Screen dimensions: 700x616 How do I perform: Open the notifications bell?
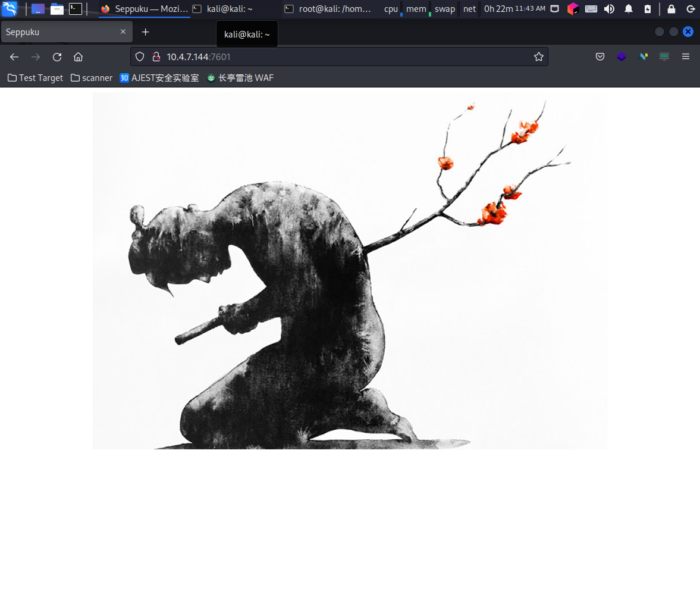629,8
